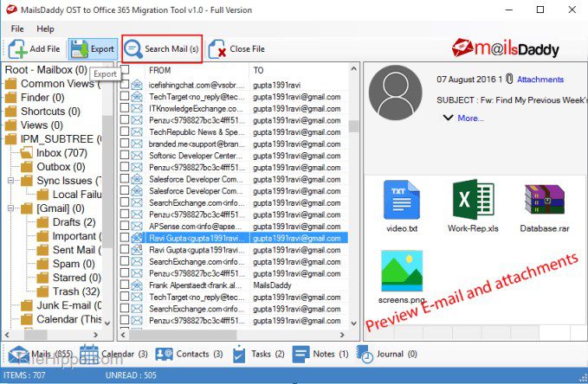Select the Root - Mailbox (0) node

coord(46,70)
